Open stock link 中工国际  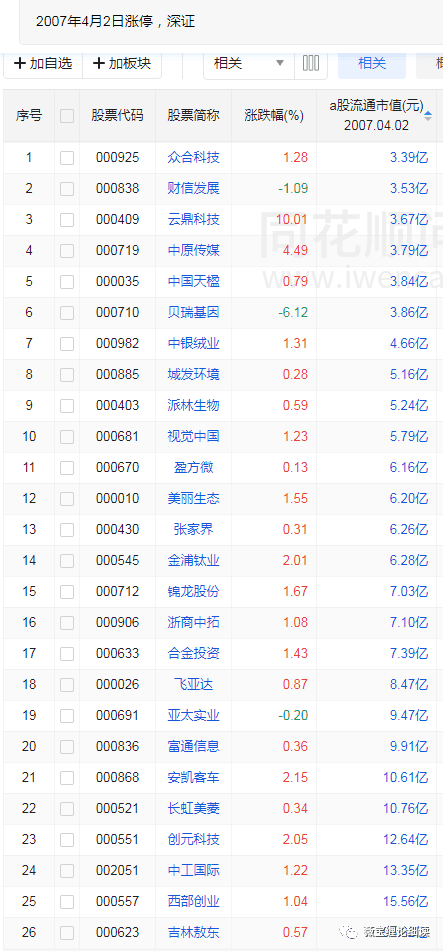tap(194, 870)
